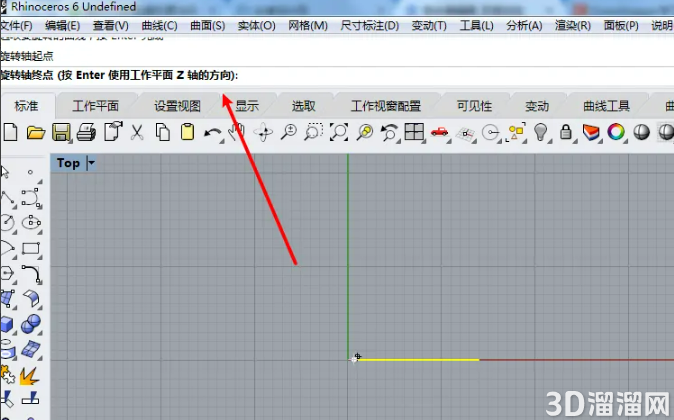Screen dimensions: 674x420
Task: Open the 分析(A) menu
Action: (524, 25)
